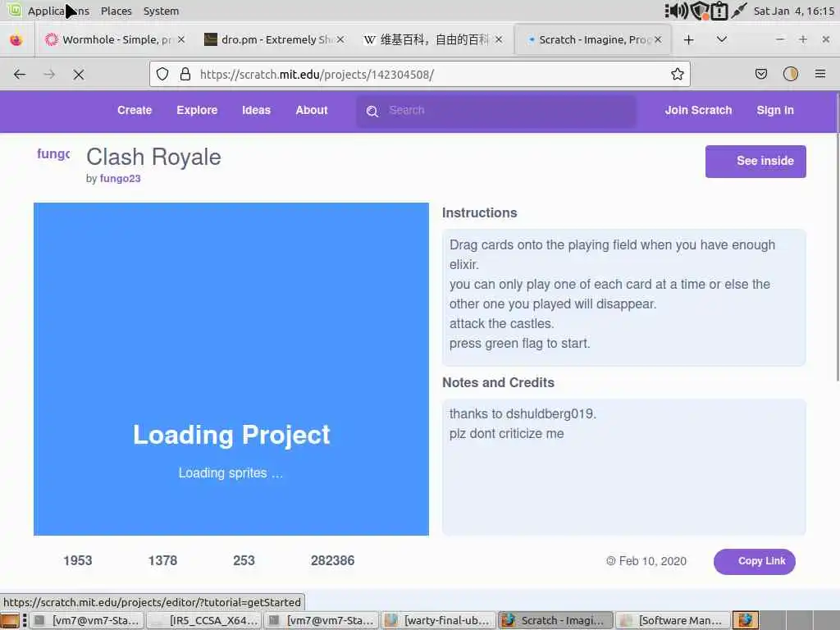Viewport: 840px width, 630px height.
Task: Click the Scratch - Imagi taskbar entry
Action: pyautogui.click(x=556, y=620)
